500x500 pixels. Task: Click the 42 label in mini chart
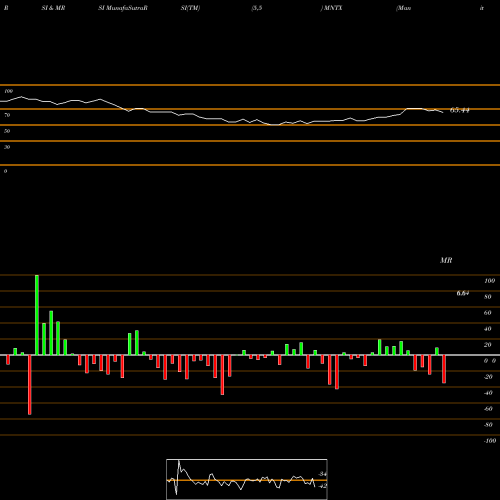tap(323, 486)
